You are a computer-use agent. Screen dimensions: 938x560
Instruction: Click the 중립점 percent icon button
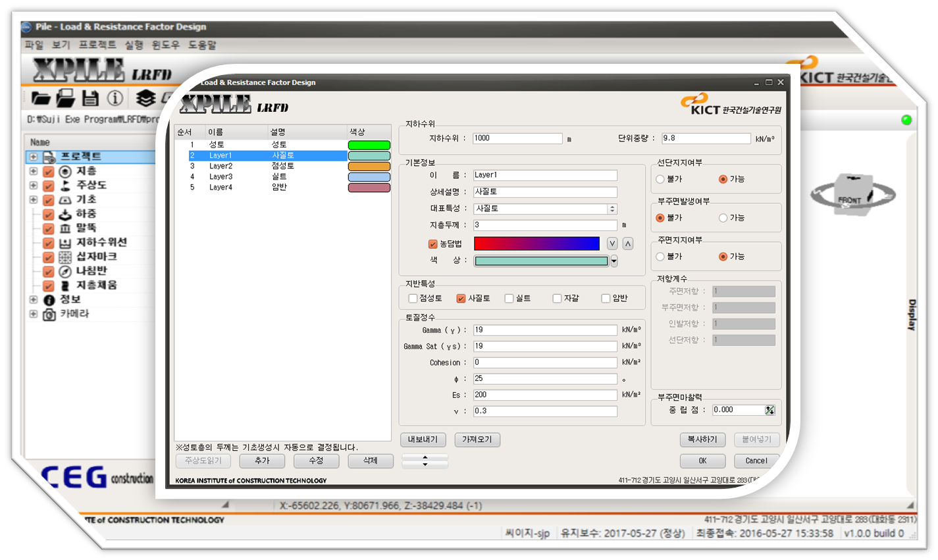[769, 410]
